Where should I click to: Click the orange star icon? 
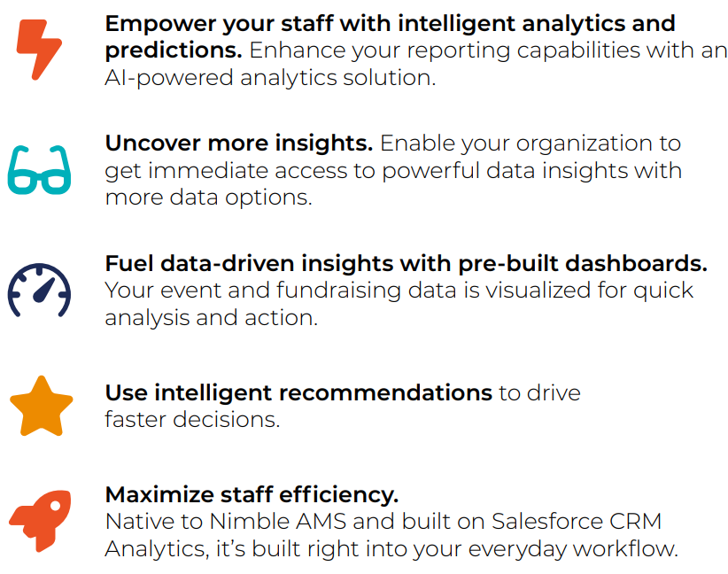(41, 405)
